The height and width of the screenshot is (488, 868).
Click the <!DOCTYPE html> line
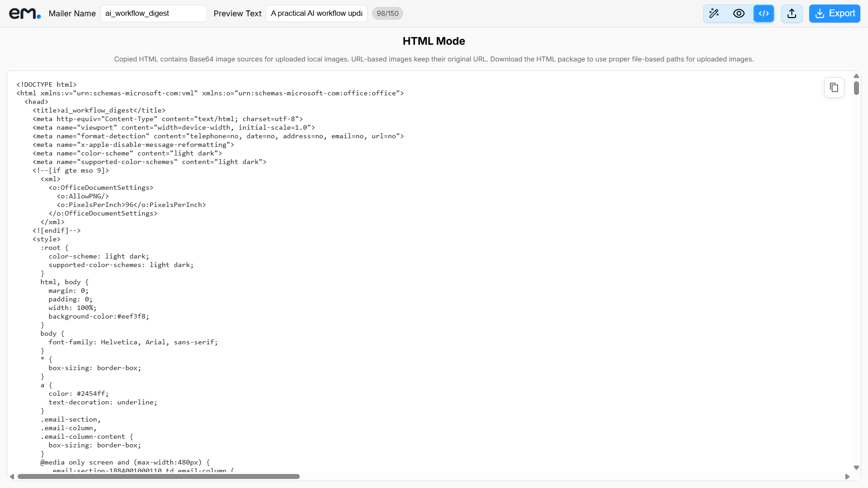click(47, 84)
